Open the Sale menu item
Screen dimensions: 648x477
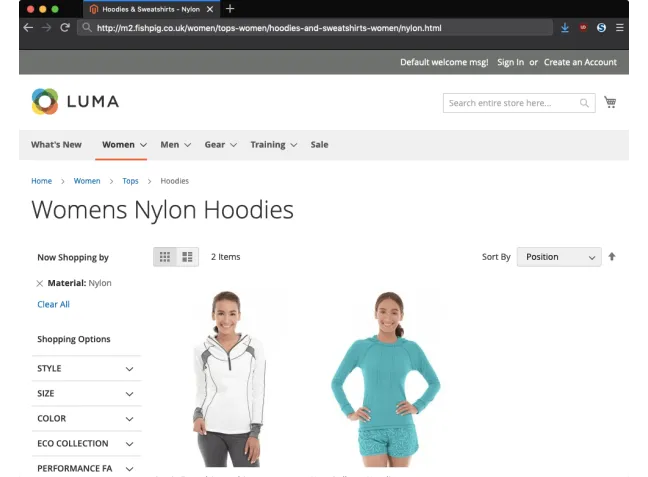tap(319, 145)
